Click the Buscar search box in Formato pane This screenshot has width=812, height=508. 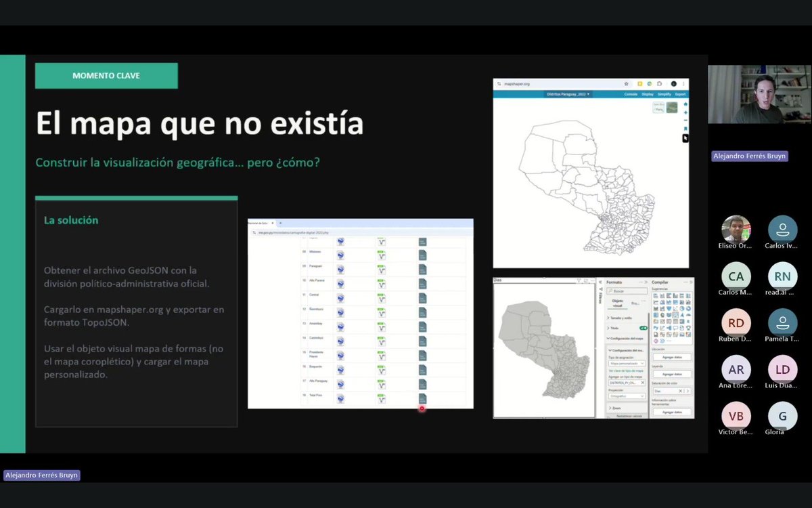pyautogui.click(x=627, y=291)
